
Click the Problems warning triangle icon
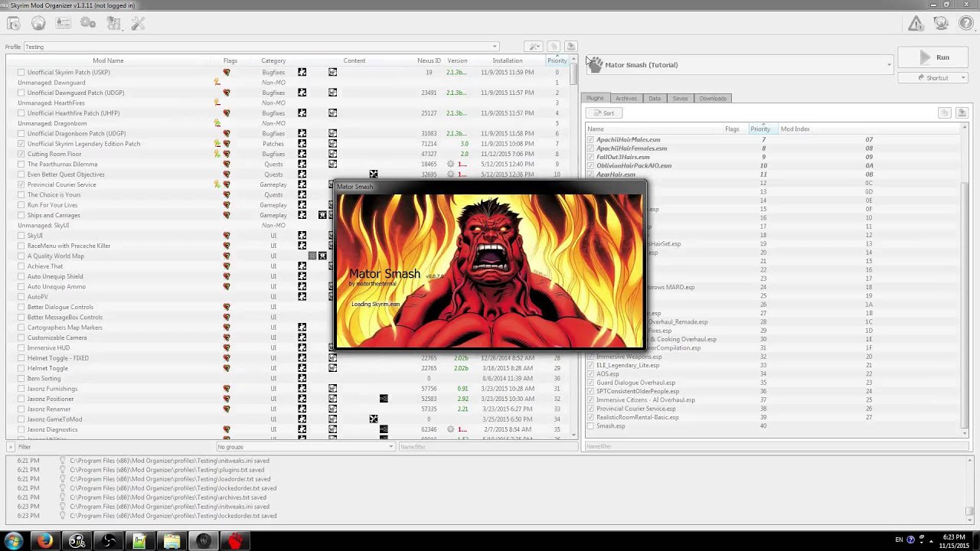pyautogui.click(x=916, y=24)
